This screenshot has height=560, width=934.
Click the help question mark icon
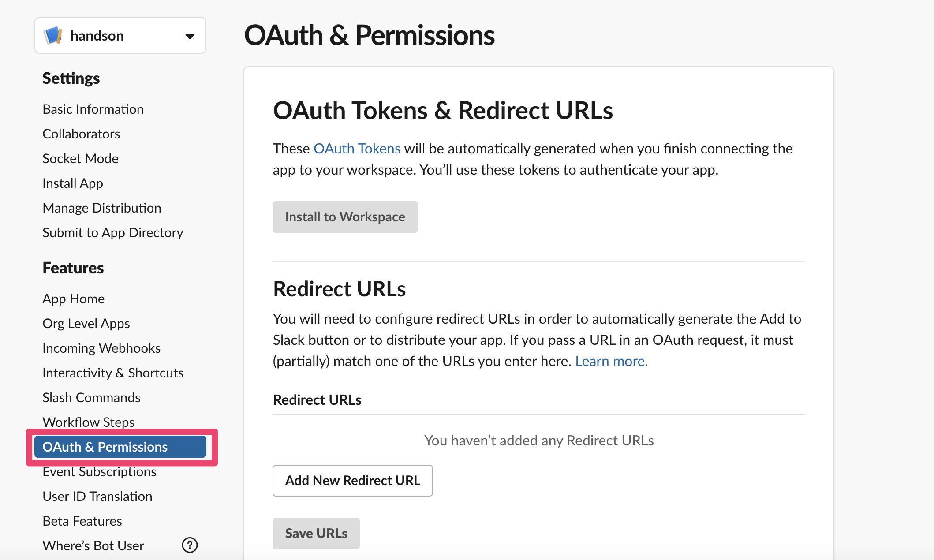tap(190, 545)
